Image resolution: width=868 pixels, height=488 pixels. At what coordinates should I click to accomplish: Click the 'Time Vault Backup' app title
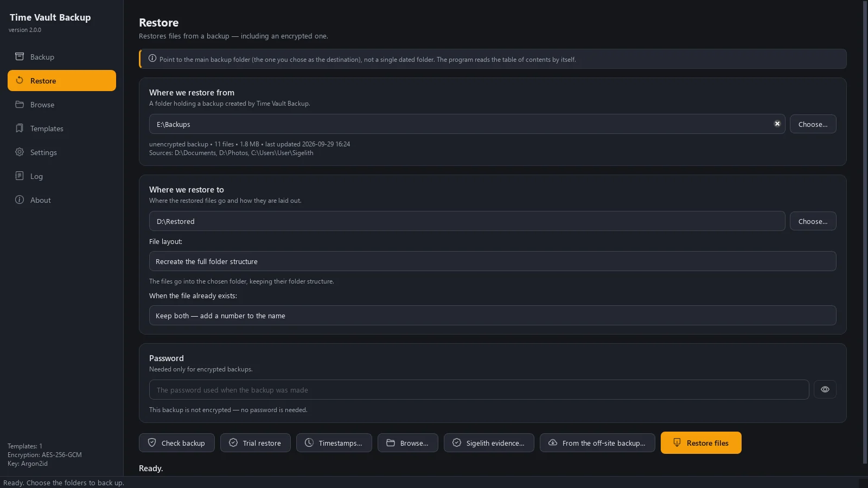[x=50, y=17]
